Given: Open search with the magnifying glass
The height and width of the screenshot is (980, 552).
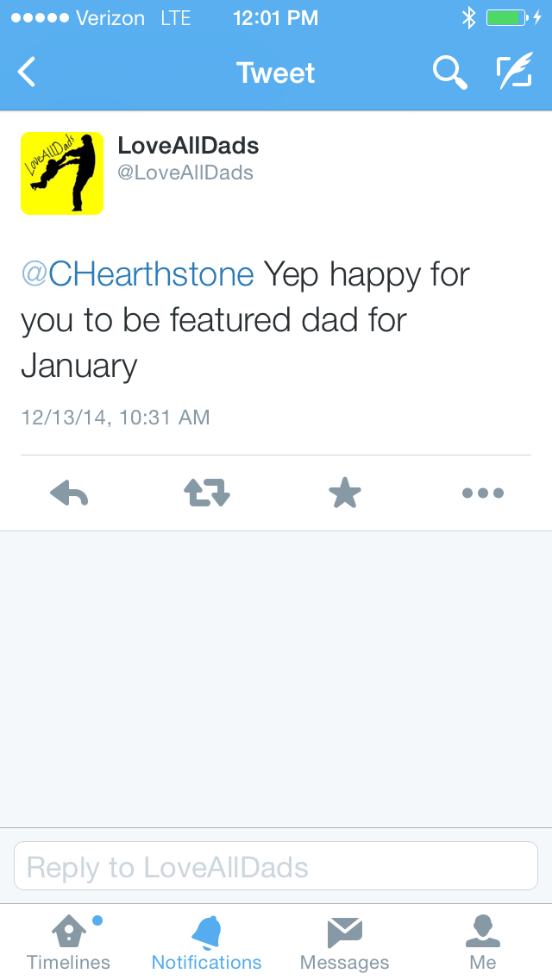Looking at the screenshot, I should point(449,72).
